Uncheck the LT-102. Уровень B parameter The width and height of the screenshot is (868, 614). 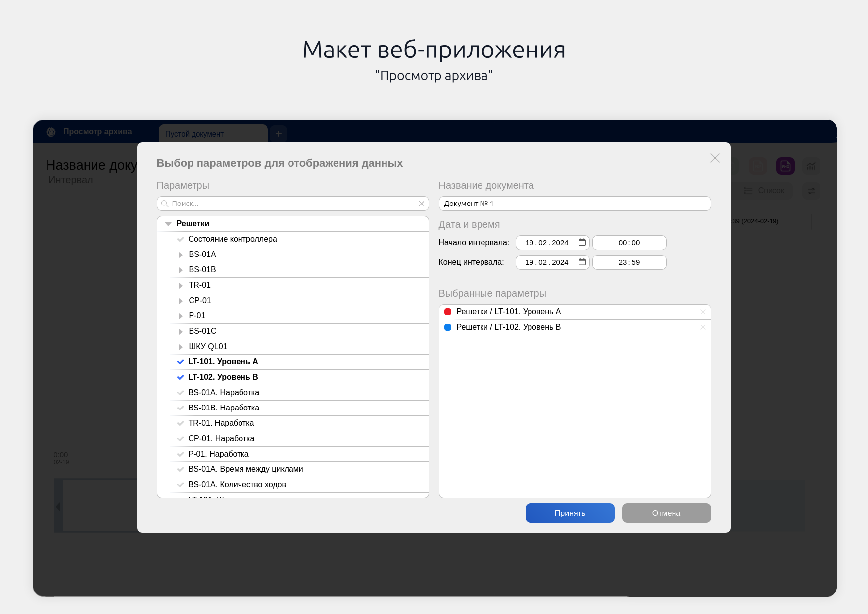click(x=181, y=377)
